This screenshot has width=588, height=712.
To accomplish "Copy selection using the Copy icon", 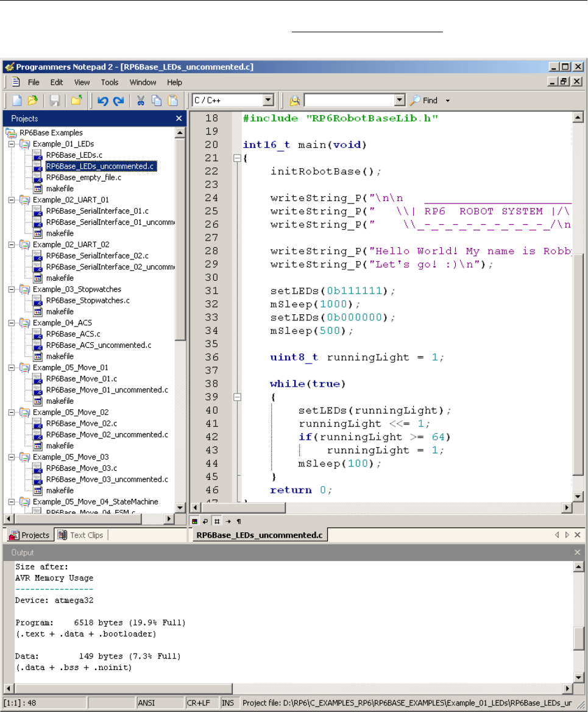I will click(157, 100).
